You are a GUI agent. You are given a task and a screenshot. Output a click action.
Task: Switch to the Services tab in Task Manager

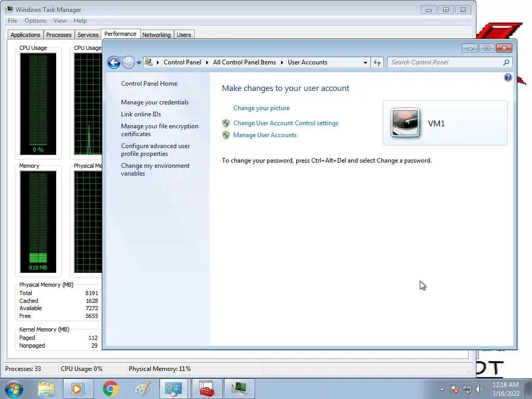pos(88,35)
